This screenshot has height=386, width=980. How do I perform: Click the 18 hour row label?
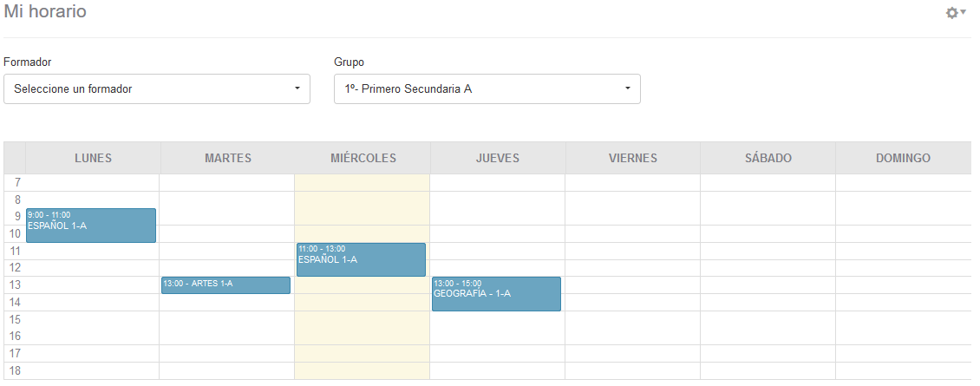coord(16,370)
